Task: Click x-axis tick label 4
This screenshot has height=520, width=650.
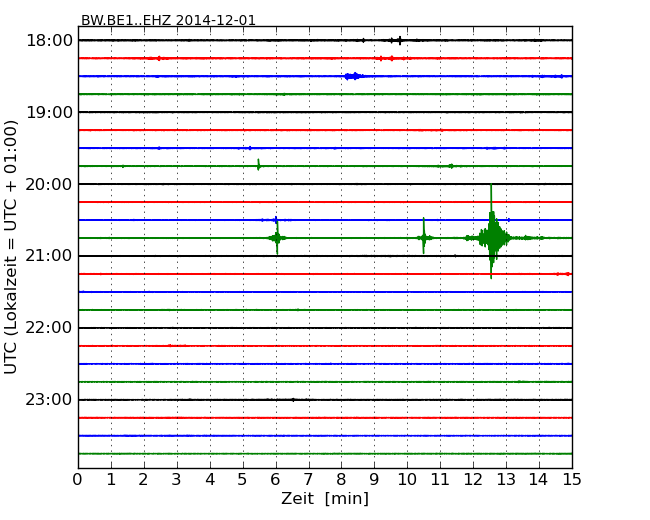Action: [x=210, y=479]
